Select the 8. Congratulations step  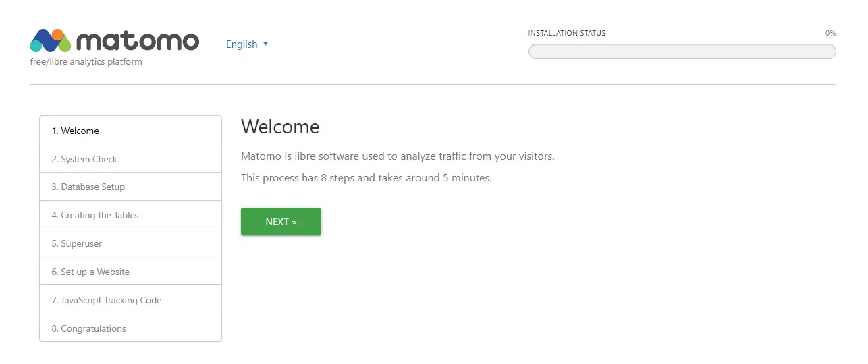(x=130, y=328)
